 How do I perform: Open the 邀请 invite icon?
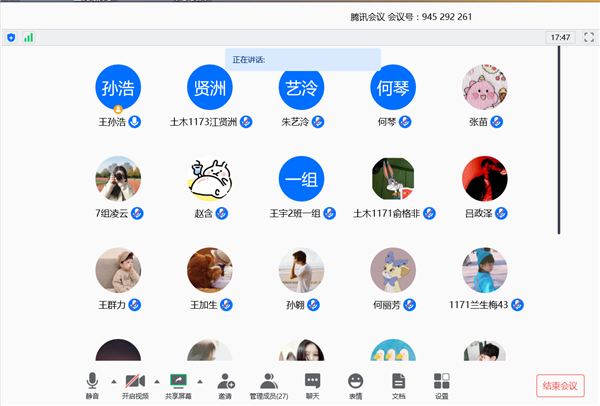click(225, 383)
